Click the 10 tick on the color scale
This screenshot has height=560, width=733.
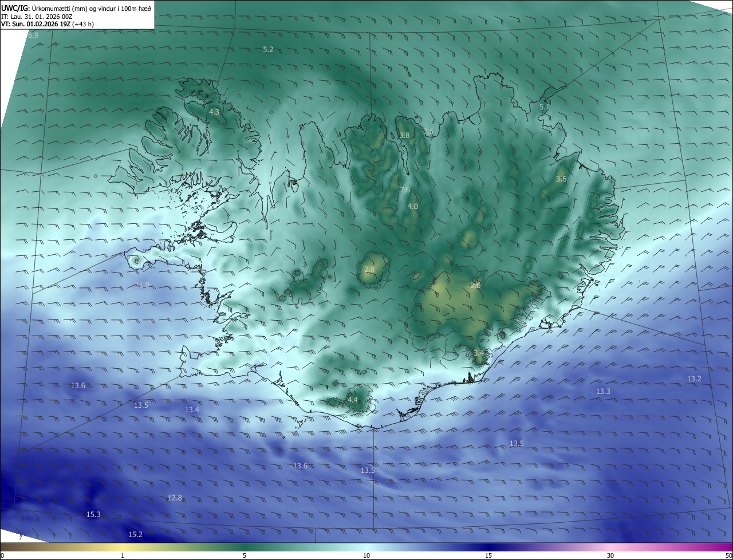[366, 555]
